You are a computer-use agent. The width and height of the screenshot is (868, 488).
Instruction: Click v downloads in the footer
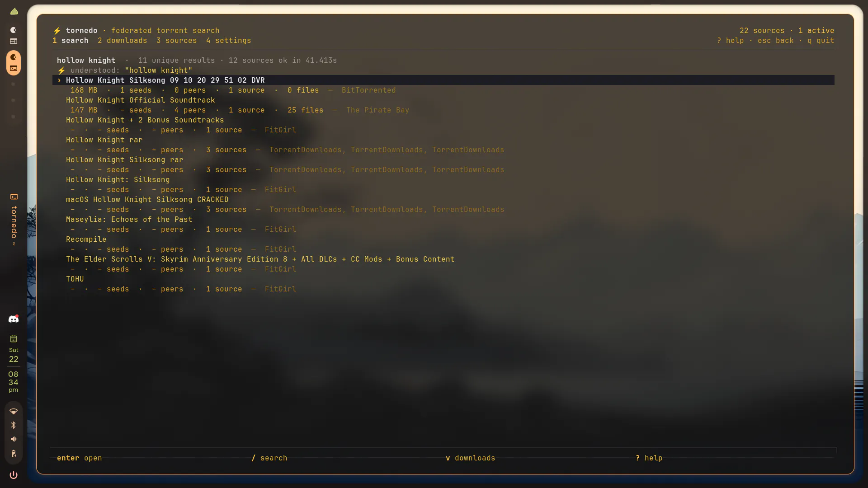click(471, 458)
